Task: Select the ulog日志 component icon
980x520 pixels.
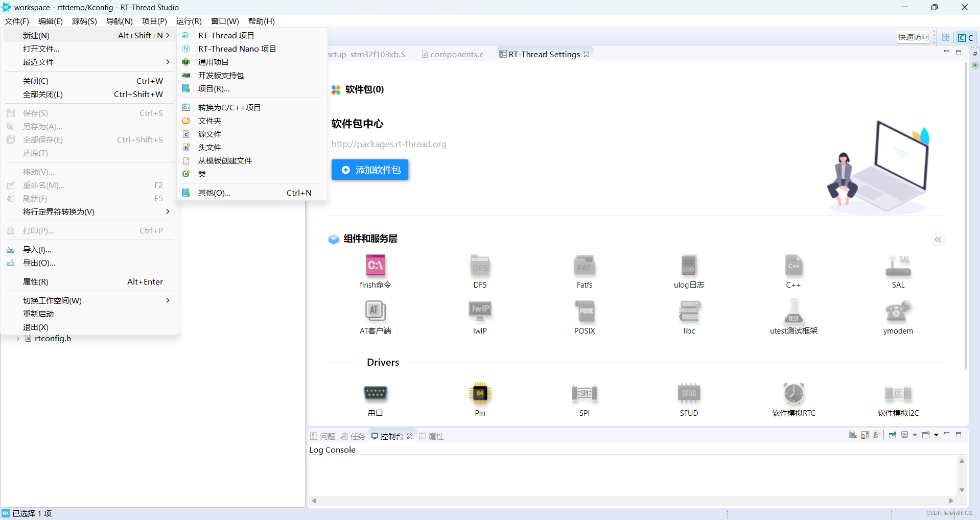Action: tap(689, 266)
